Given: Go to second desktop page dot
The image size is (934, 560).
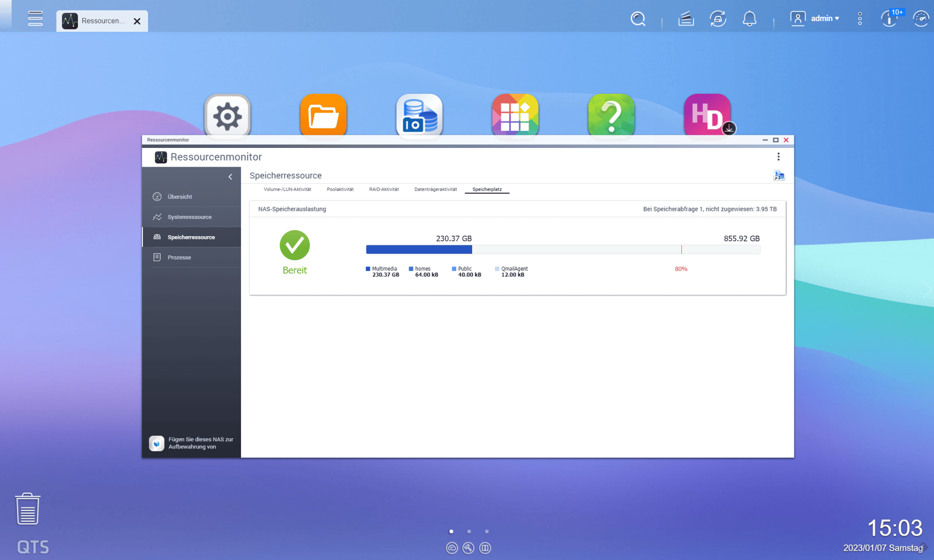Looking at the screenshot, I should coord(469,531).
